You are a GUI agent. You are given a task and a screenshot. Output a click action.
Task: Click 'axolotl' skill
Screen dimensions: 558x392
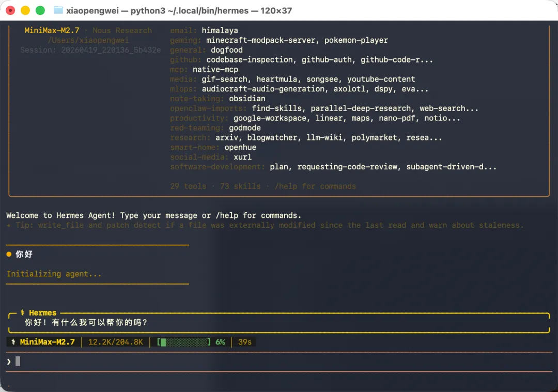(349, 89)
